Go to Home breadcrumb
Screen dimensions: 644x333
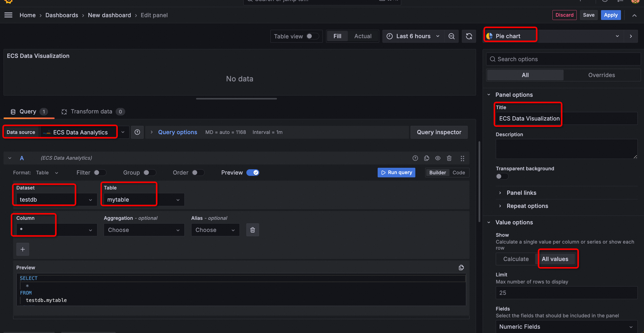[x=28, y=15]
